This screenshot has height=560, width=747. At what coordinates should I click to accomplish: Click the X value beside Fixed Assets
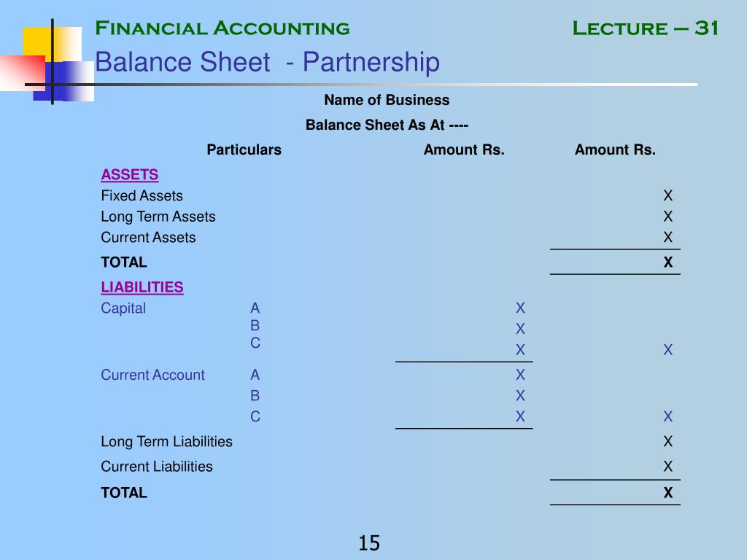tap(668, 195)
